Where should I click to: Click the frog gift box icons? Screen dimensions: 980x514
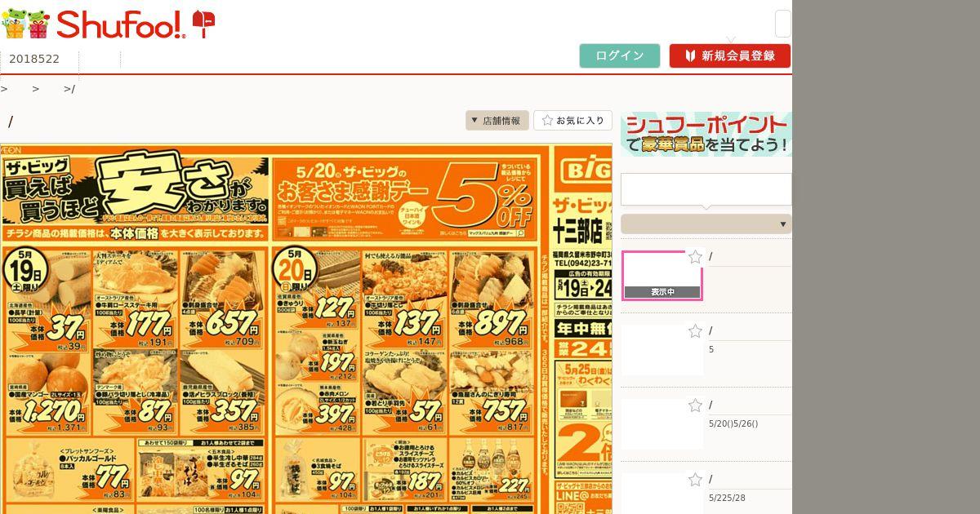pyautogui.click(x=26, y=24)
